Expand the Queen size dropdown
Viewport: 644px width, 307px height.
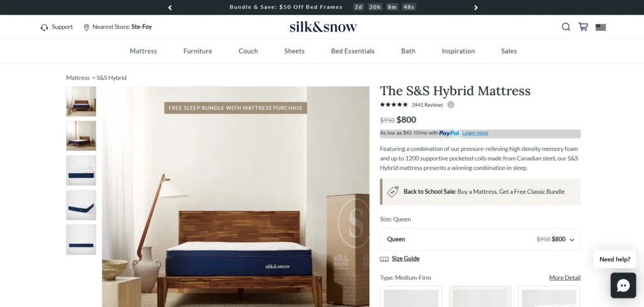click(x=480, y=239)
